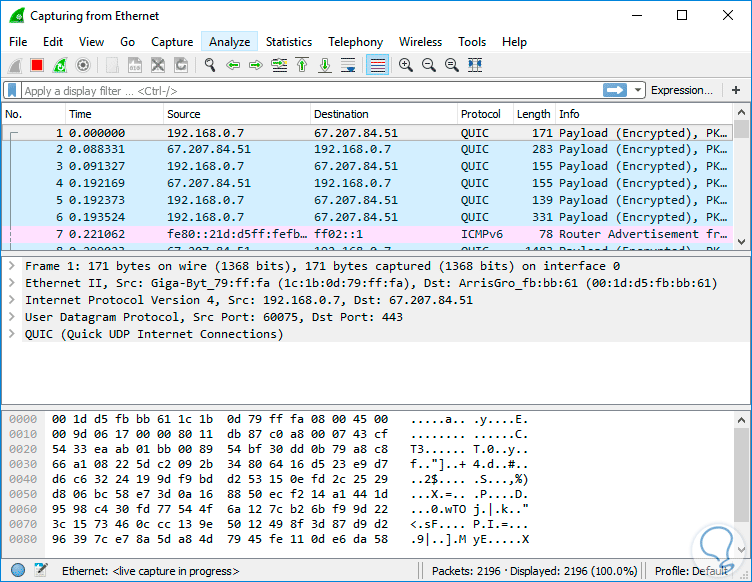This screenshot has width=752, height=582.
Task: Click Go to specified packet icon
Action: (x=279, y=65)
